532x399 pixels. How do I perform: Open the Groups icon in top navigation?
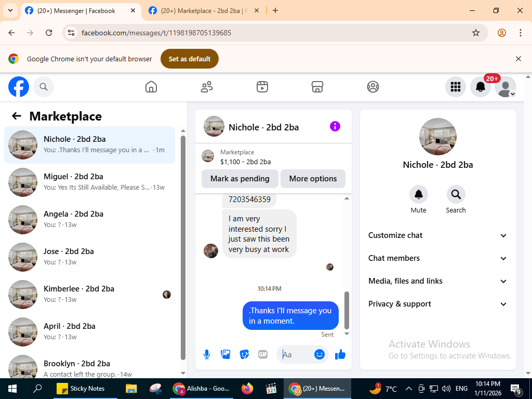(373, 87)
